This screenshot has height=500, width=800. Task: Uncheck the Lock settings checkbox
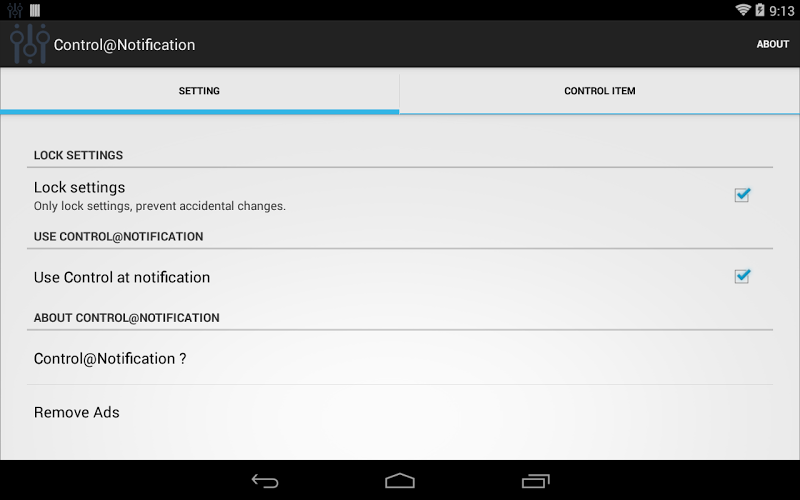coord(742,194)
